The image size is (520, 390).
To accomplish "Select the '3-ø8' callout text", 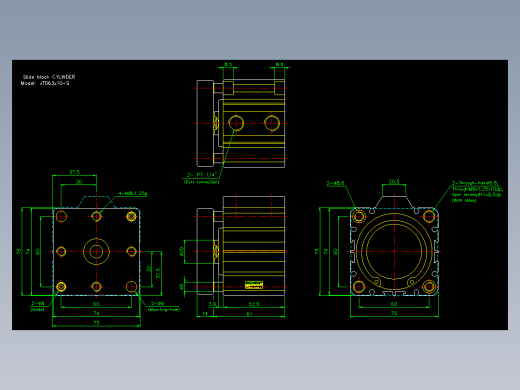I will click(38, 303).
